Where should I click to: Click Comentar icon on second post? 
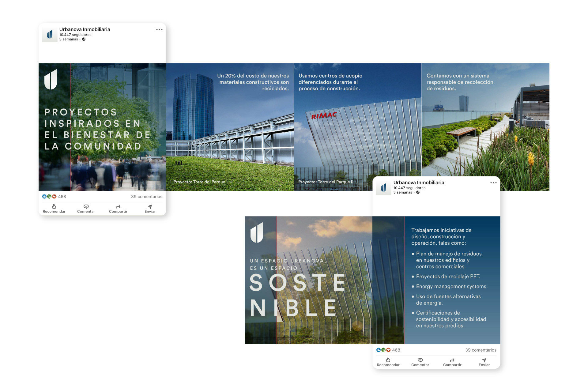pyautogui.click(x=420, y=360)
